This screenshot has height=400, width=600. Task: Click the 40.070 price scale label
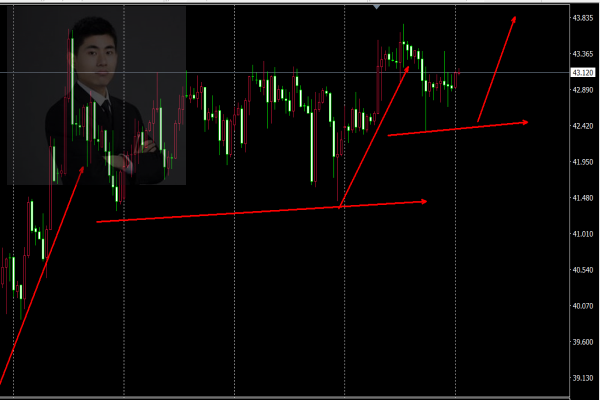[x=583, y=306]
